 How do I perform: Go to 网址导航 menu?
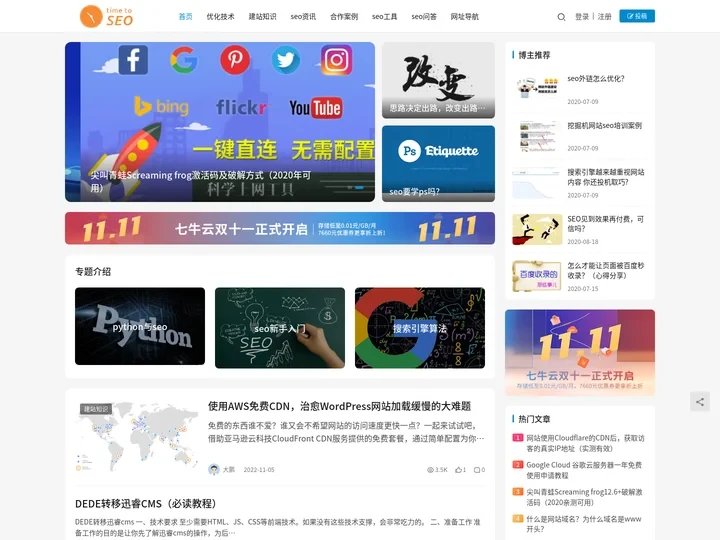coord(465,17)
